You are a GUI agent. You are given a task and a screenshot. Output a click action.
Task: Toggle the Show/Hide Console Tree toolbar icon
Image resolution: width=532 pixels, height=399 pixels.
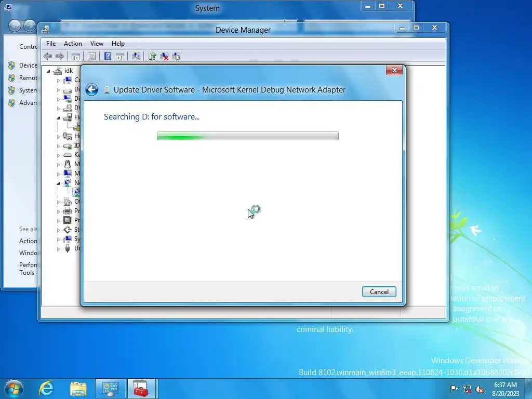click(x=76, y=56)
